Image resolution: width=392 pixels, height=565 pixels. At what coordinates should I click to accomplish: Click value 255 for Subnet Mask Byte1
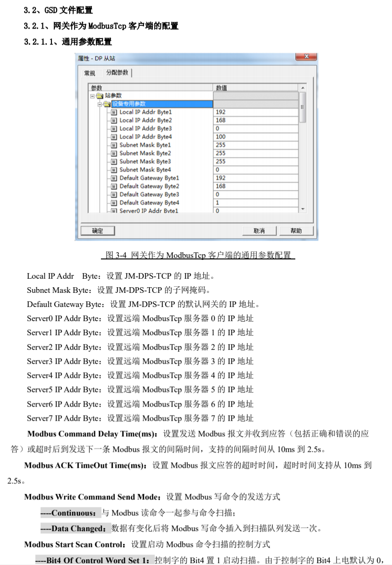click(256, 145)
